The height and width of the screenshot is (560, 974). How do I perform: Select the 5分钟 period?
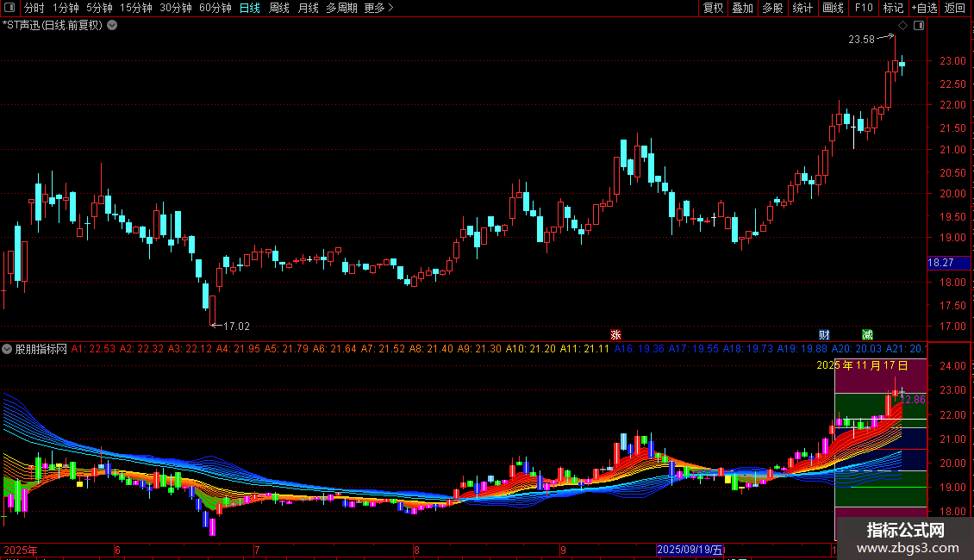click(x=99, y=8)
